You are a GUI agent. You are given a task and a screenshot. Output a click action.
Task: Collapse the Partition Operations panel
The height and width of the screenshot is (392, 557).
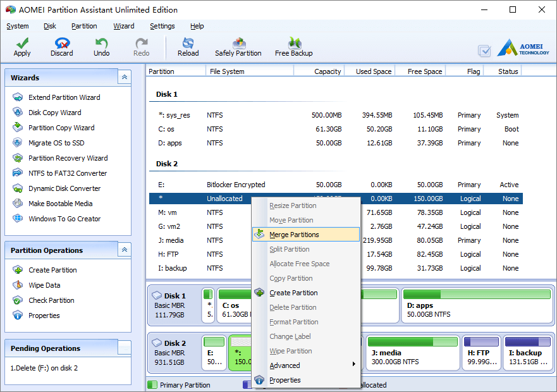pos(125,250)
